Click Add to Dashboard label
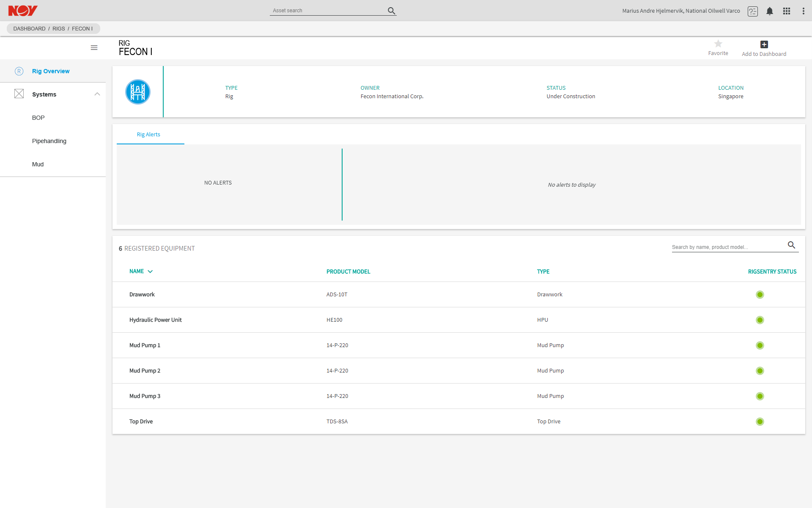Screen dimensions: 812x508 coord(764,54)
